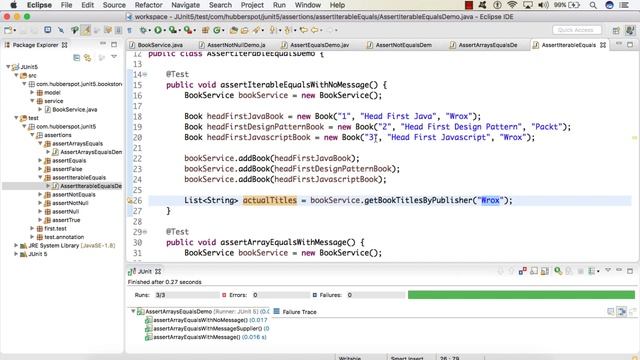Click the green JUnit progress bar
The height and width of the screenshot is (360, 640).
tap(521, 295)
